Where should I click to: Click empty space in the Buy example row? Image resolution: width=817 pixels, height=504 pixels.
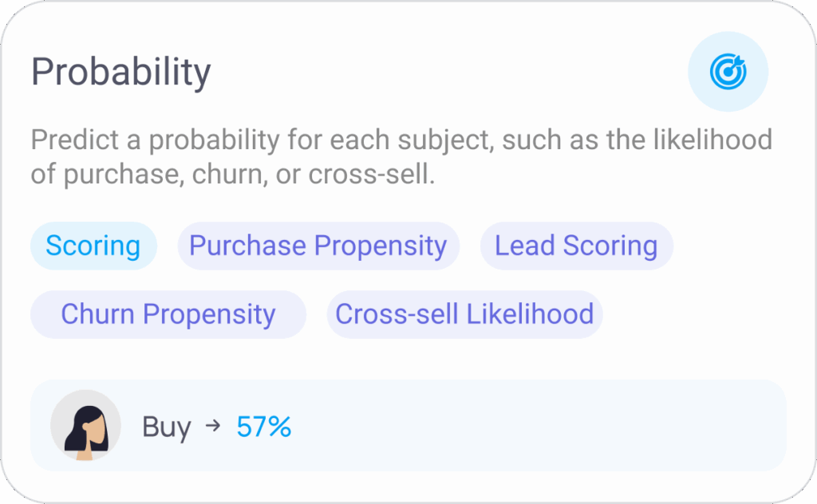(x=537, y=426)
